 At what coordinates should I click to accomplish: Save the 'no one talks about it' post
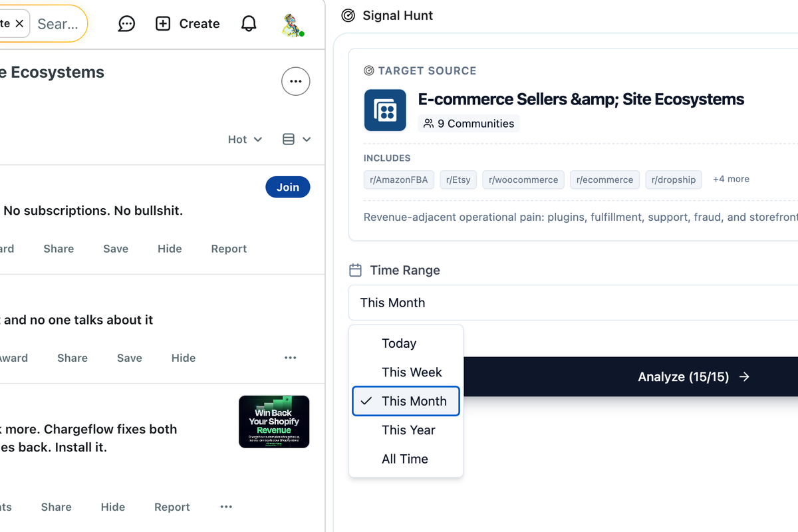[130, 358]
